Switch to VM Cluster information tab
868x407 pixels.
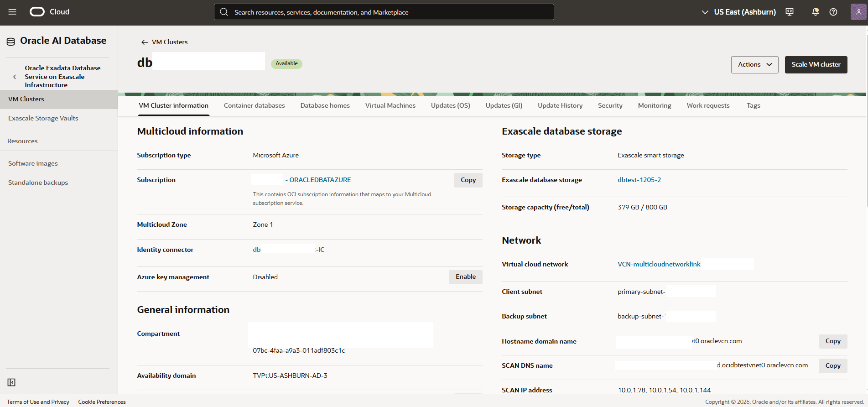173,105
